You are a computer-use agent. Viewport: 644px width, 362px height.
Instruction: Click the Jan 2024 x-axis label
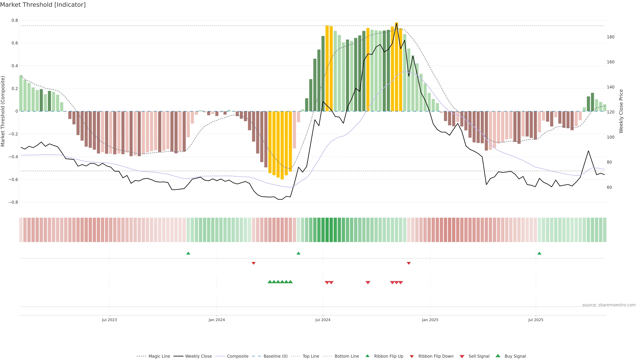point(217,320)
